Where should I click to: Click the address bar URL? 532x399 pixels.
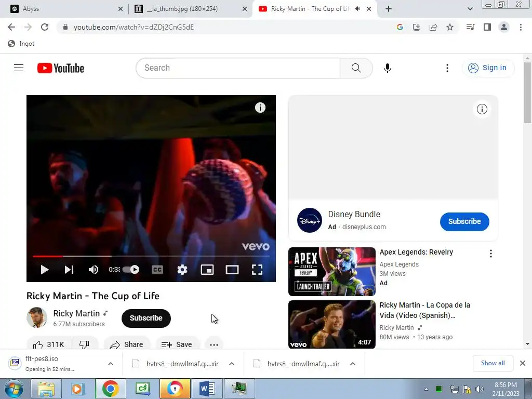[134, 27]
